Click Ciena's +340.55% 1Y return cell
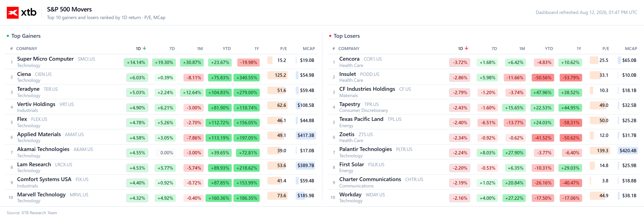This screenshot has width=644, height=218. (x=247, y=78)
